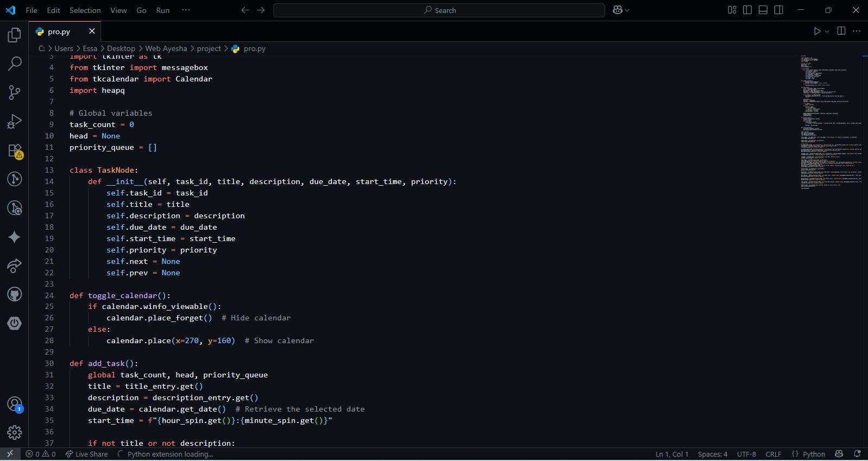This screenshot has width=868, height=461.
Task: Open the Source Control view
Action: click(15, 92)
